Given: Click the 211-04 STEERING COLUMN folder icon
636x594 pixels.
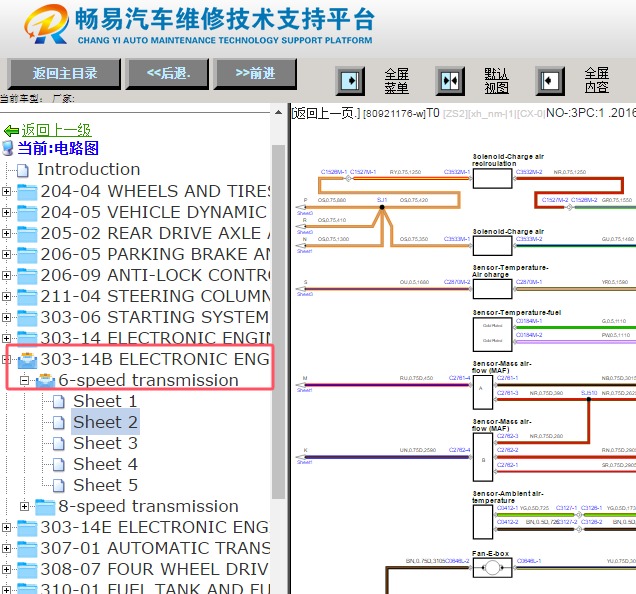Looking at the screenshot, I should (27, 297).
